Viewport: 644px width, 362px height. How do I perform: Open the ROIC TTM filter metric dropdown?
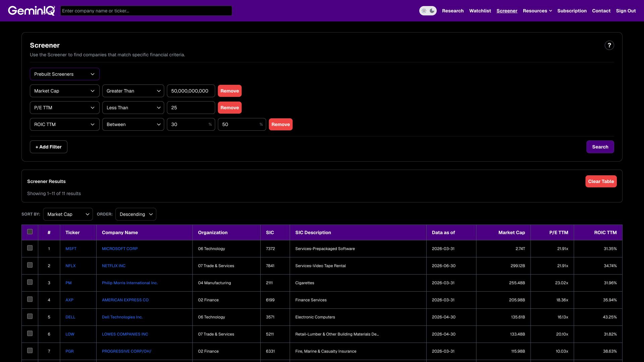(x=64, y=124)
